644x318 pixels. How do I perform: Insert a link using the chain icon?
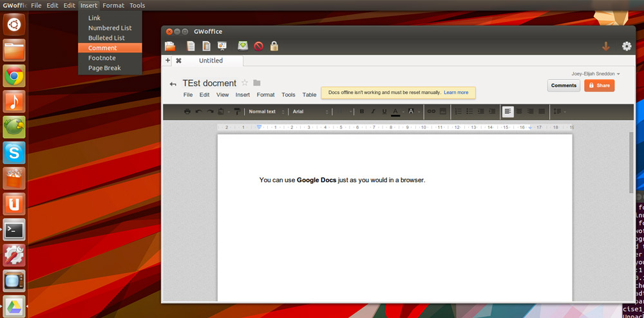pyautogui.click(x=431, y=111)
